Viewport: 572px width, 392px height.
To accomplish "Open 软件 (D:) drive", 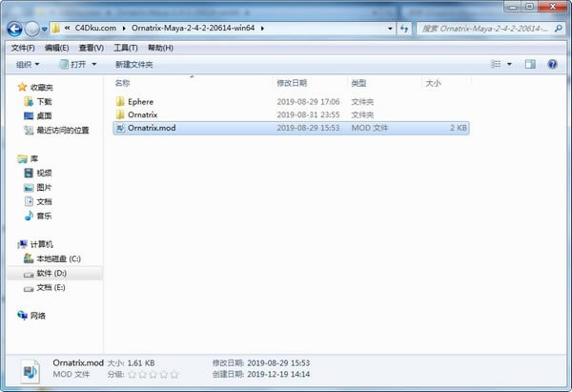I will [51, 274].
